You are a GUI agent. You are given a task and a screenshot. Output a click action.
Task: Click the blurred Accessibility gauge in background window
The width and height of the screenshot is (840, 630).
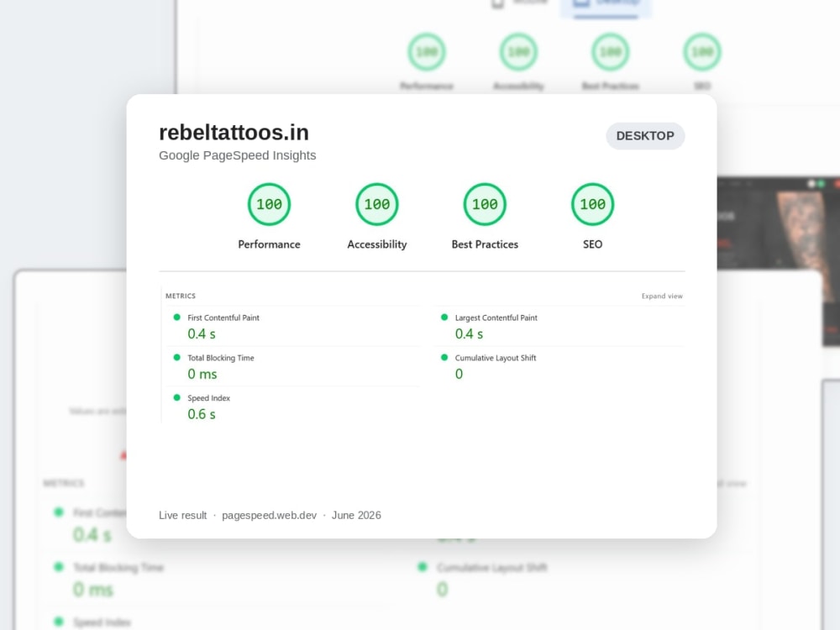point(518,52)
